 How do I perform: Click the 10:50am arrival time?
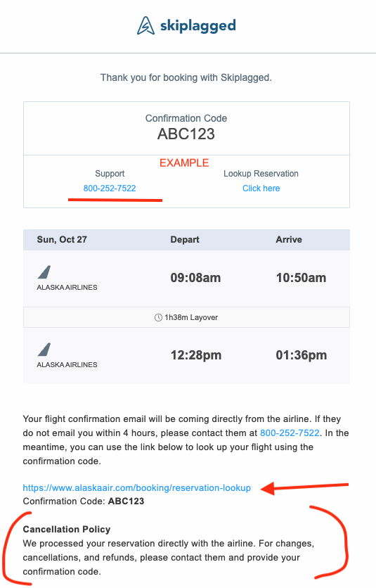tap(301, 278)
